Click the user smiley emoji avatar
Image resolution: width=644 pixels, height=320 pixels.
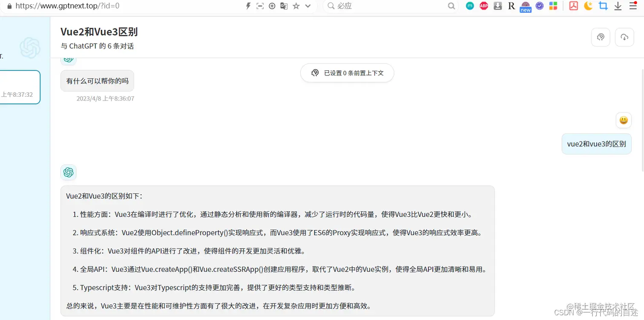[x=624, y=121]
